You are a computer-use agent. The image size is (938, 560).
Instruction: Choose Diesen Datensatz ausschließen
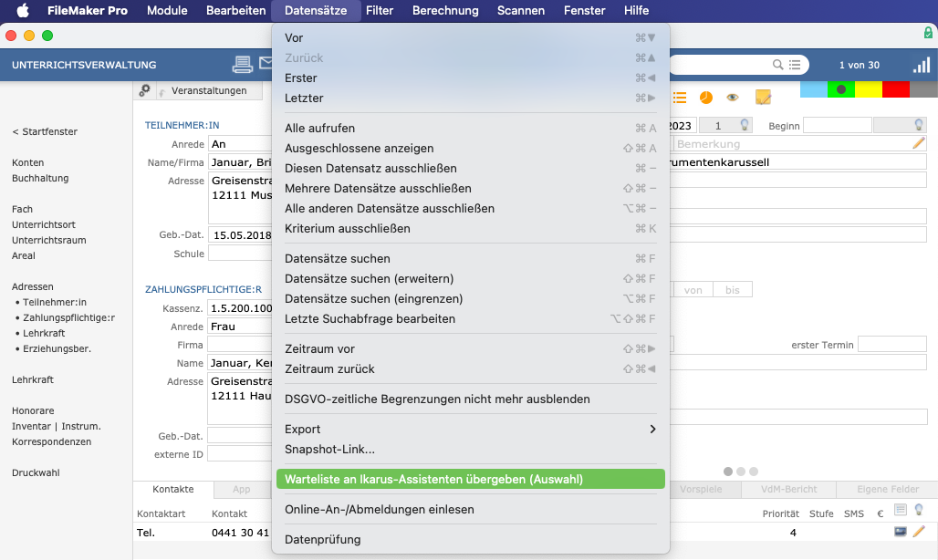pos(470,168)
